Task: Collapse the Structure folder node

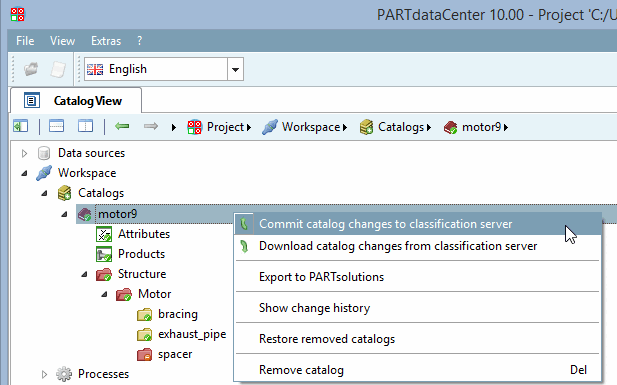Action: [84, 274]
